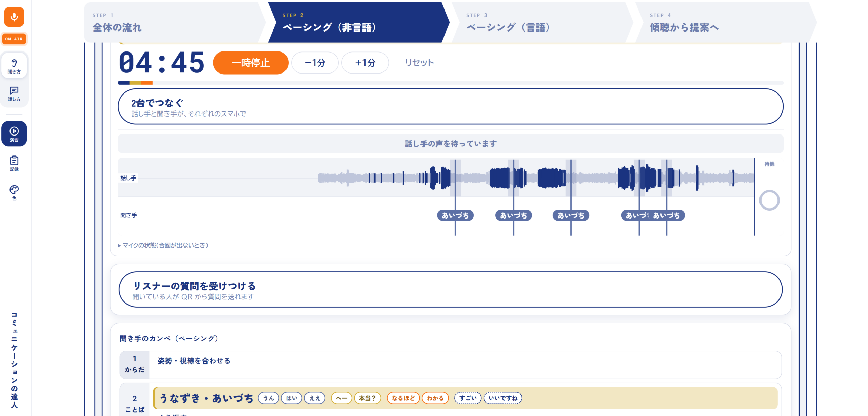
Task: Click the わかる chip
Action: coord(435,398)
